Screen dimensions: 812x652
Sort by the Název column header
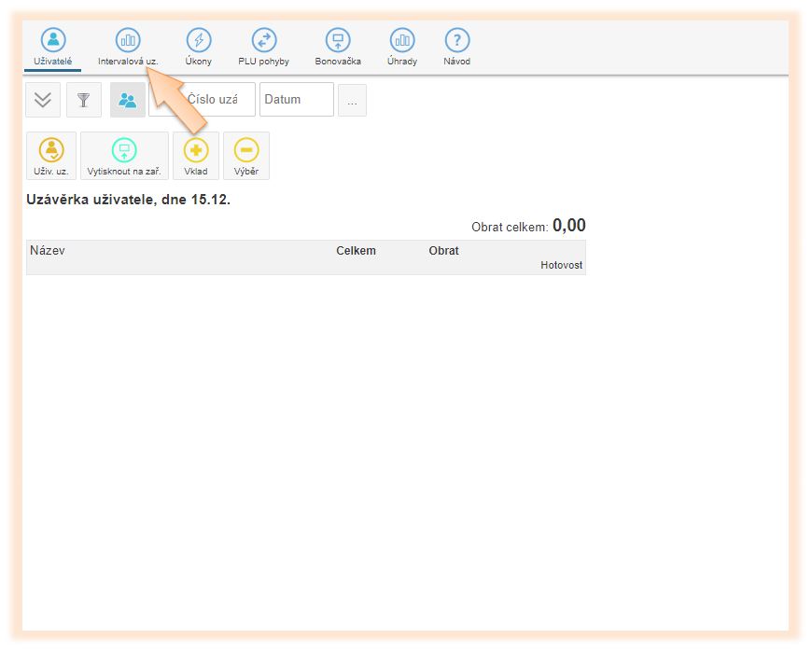(48, 251)
